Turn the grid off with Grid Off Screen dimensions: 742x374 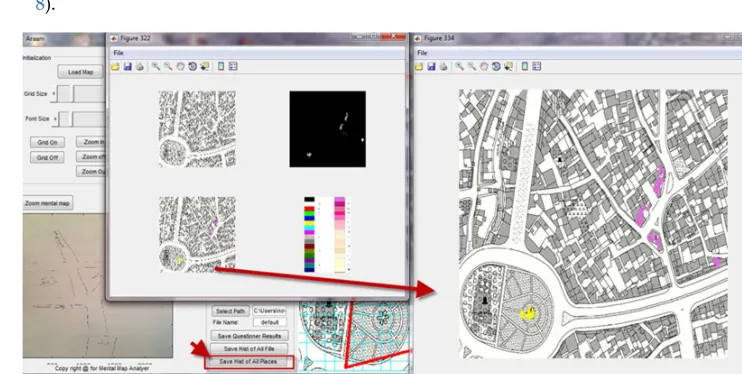[x=47, y=157]
